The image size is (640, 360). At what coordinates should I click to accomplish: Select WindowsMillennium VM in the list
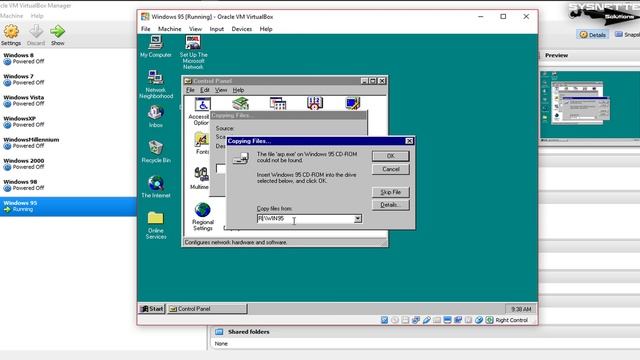pyautogui.click(x=68, y=143)
